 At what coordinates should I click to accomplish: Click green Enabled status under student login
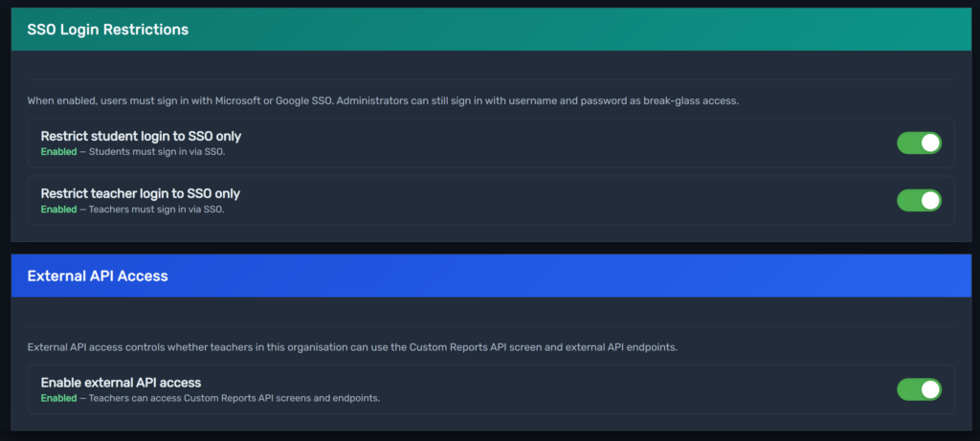click(x=58, y=152)
